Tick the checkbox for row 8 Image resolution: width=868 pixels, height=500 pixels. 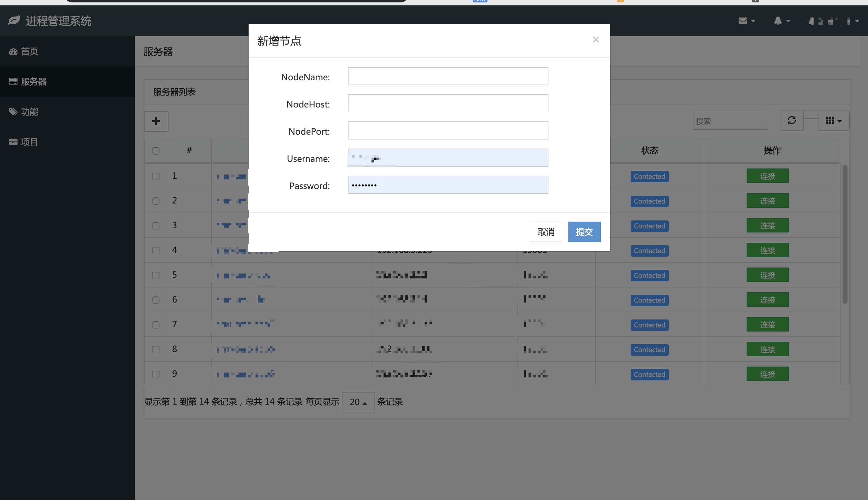[x=156, y=350]
